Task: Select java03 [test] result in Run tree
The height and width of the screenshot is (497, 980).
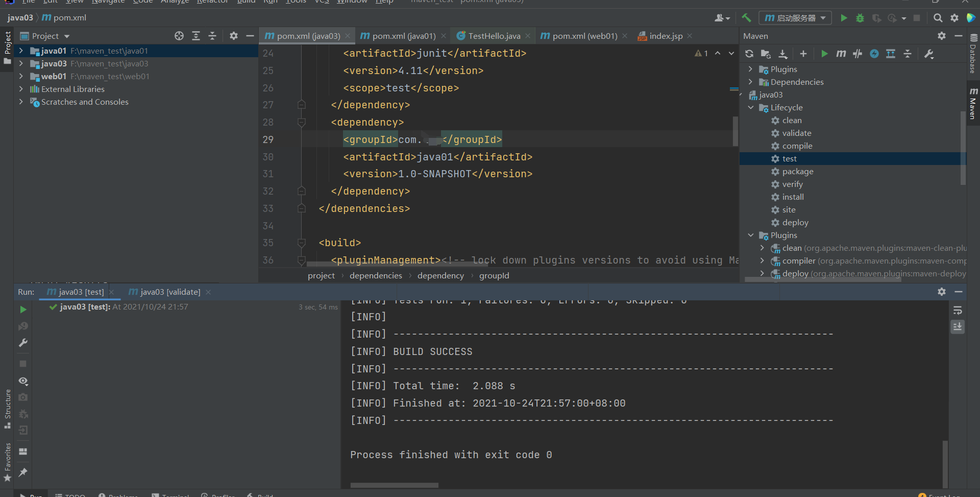Action: click(x=118, y=306)
